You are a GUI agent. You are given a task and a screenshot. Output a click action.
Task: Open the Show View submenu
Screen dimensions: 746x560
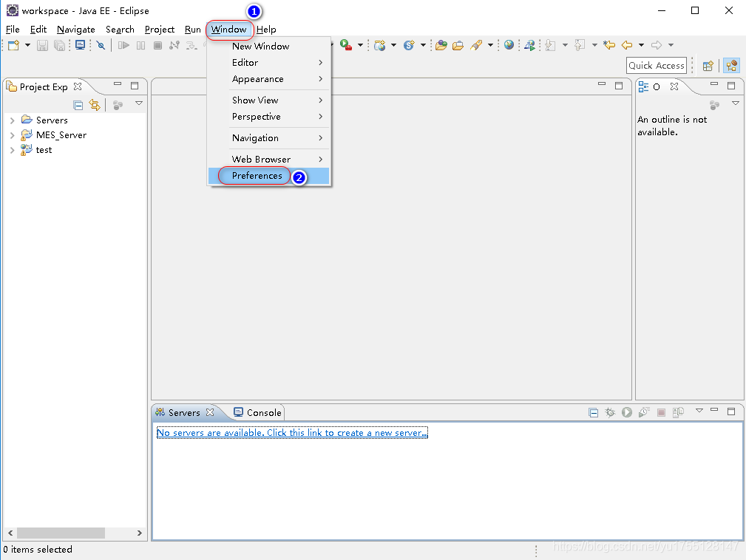coord(255,100)
